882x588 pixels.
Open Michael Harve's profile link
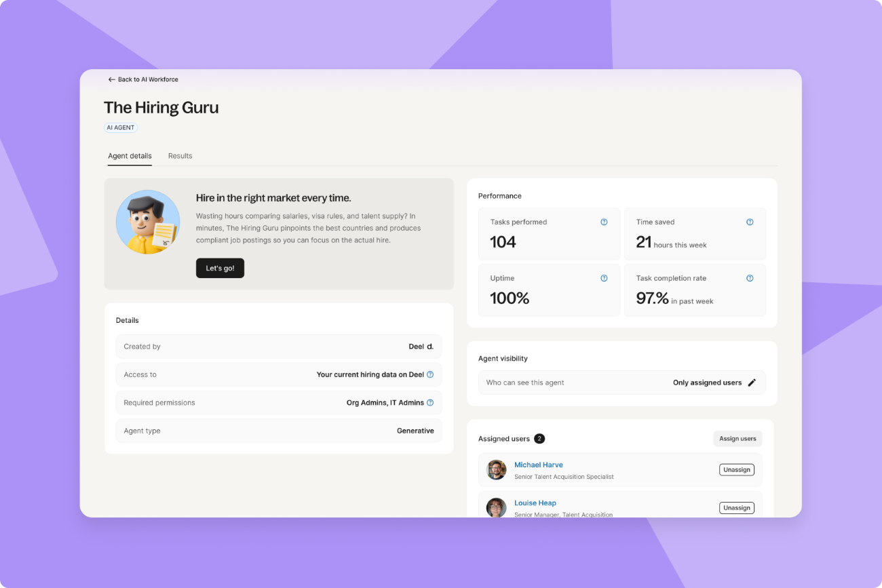(x=539, y=465)
